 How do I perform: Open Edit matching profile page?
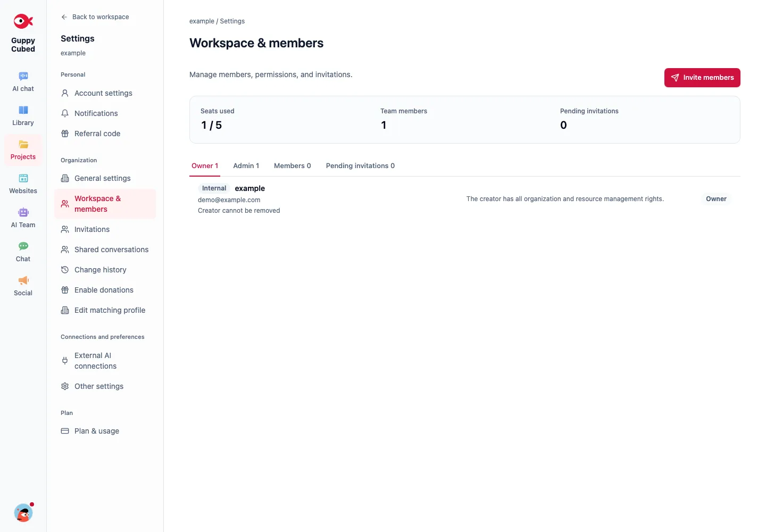tap(105, 310)
